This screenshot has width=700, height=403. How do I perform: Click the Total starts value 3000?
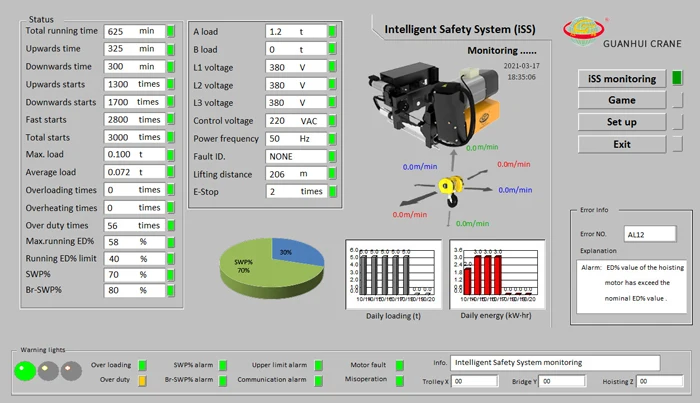(x=134, y=137)
